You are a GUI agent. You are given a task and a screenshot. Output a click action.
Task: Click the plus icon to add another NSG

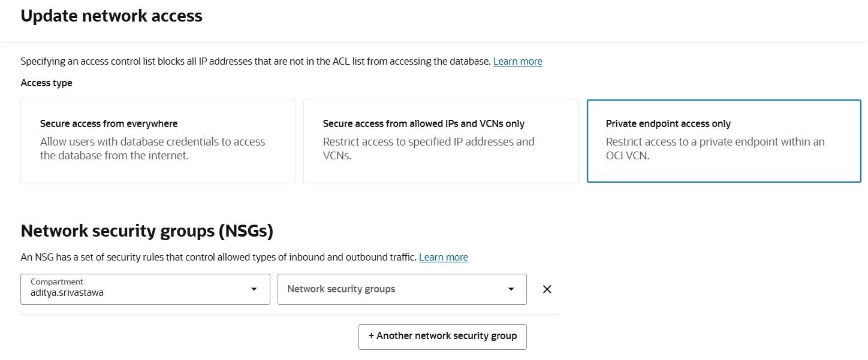tap(371, 337)
